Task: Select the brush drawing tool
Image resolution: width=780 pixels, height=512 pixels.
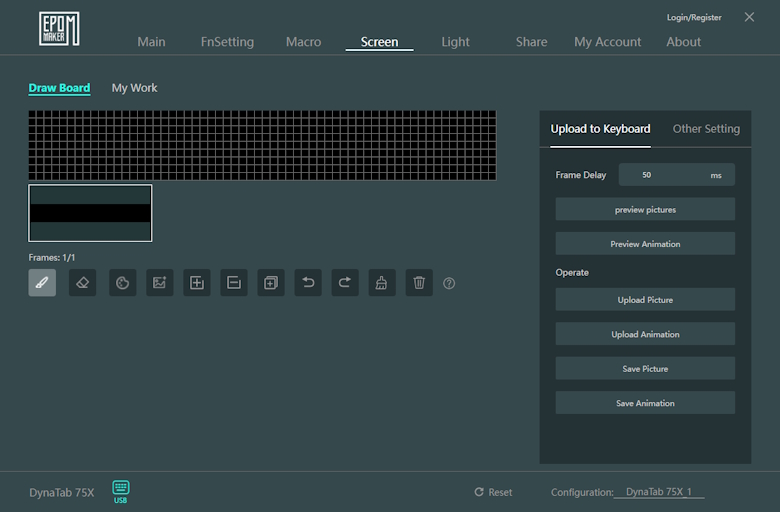Action: coord(42,283)
